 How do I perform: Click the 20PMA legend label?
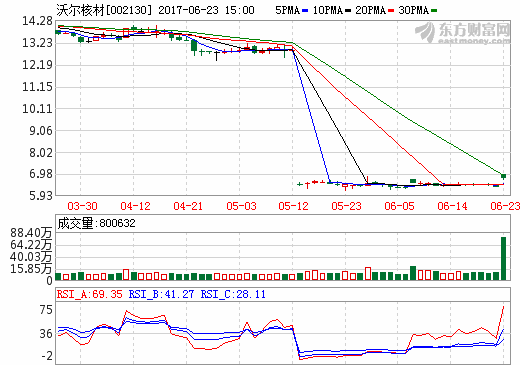[x=371, y=10]
